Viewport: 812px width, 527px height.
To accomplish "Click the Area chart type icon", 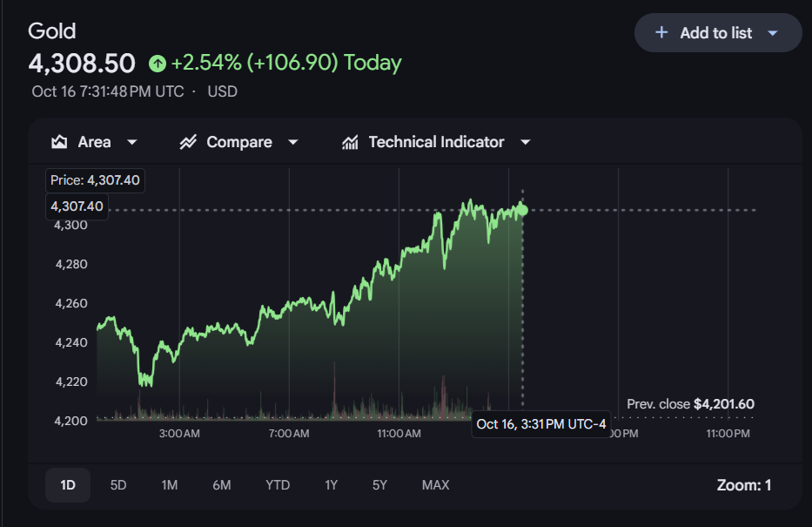I will pyautogui.click(x=59, y=142).
